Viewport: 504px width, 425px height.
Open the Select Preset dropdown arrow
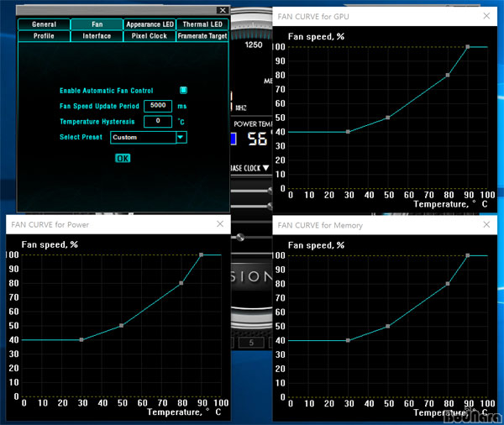pos(181,137)
